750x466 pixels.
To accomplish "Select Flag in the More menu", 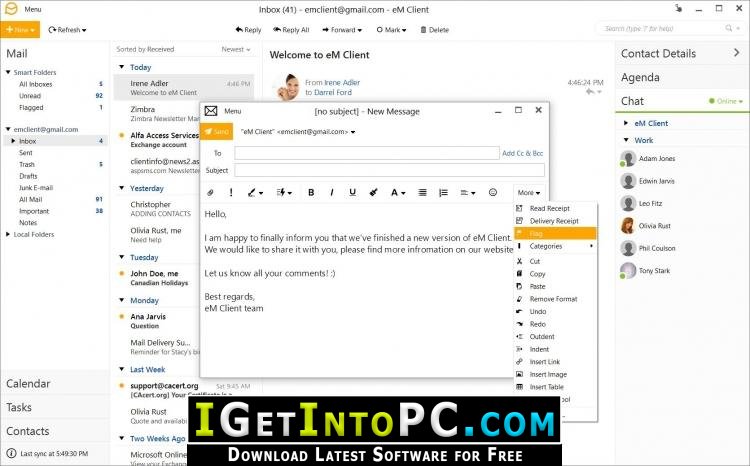I will click(x=556, y=233).
